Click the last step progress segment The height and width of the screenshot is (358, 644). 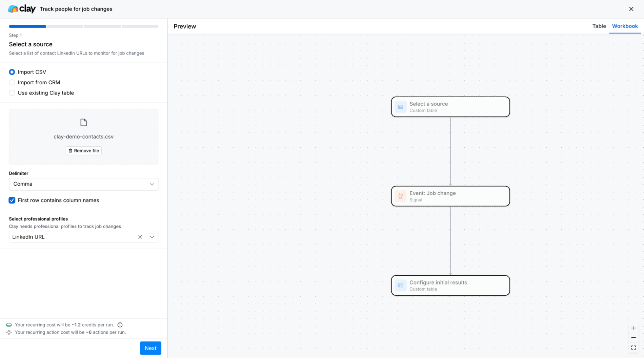coord(140,26)
